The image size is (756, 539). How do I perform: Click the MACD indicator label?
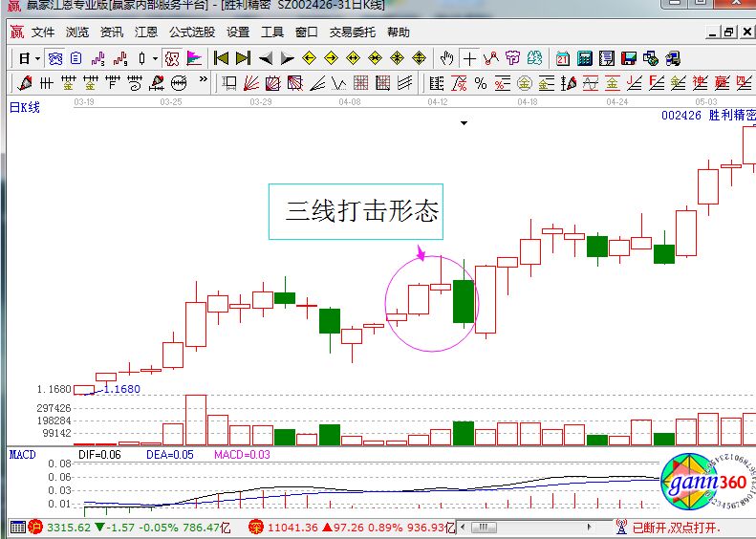23,455
